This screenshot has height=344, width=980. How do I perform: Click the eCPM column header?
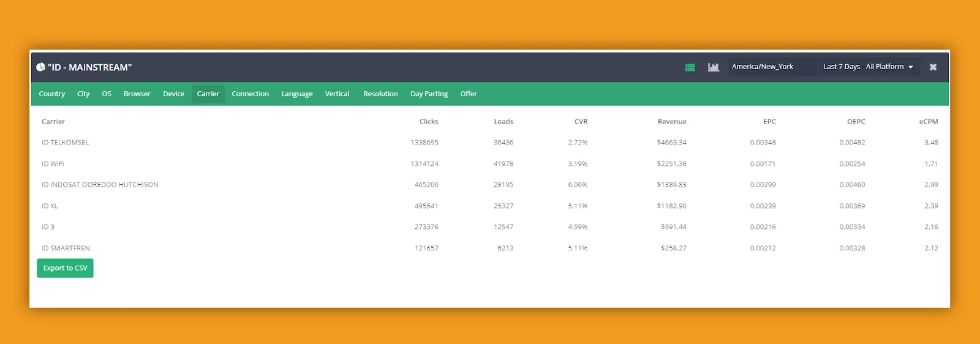tap(928, 122)
